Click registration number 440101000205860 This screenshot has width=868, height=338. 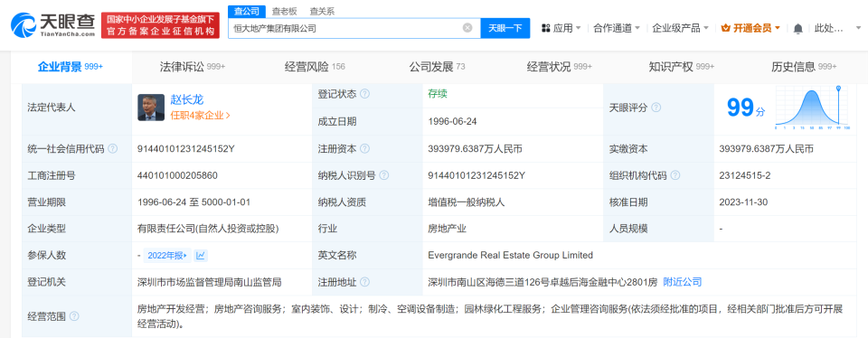coord(178,175)
